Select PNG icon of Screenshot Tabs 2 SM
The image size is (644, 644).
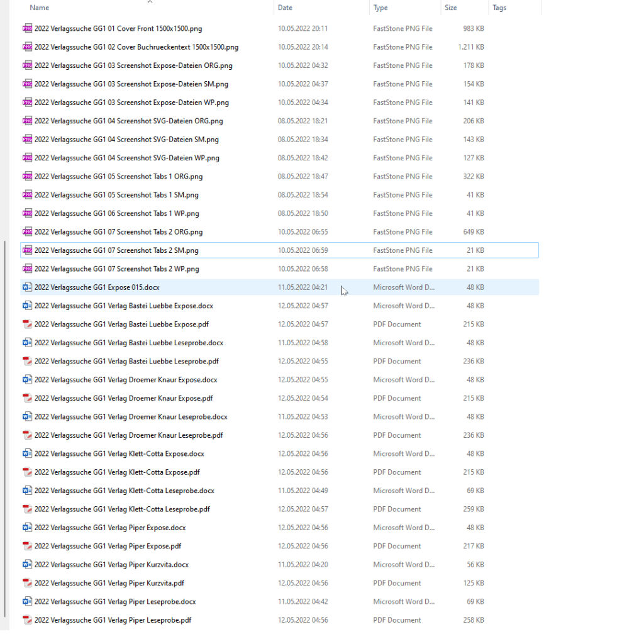[27, 250]
